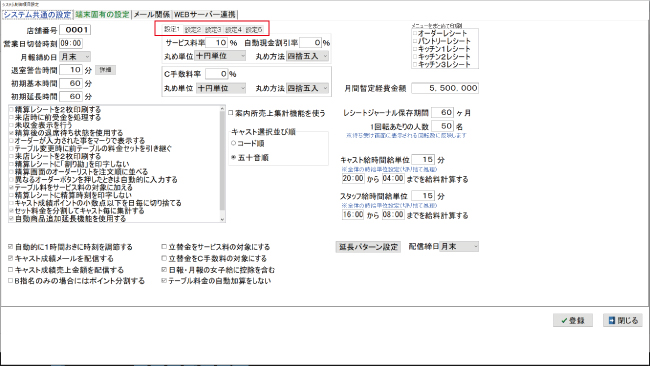Expand the 月報締め日 dropdown
650x366 pixels.
tap(75, 57)
